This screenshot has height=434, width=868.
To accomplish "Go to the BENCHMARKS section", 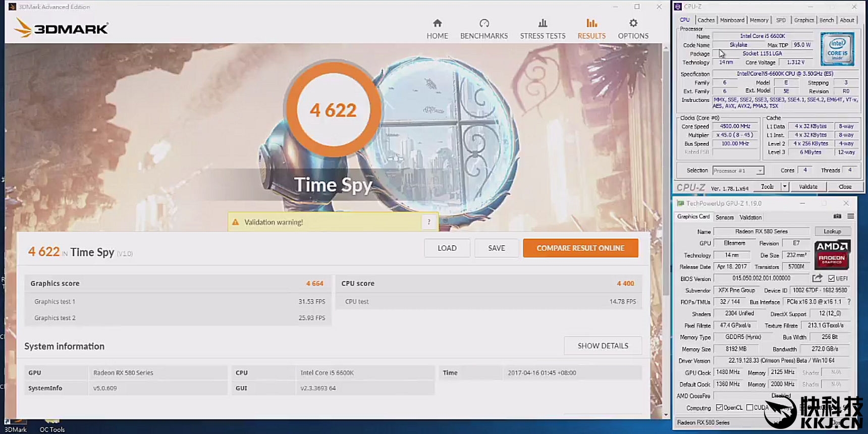I will [x=483, y=29].
